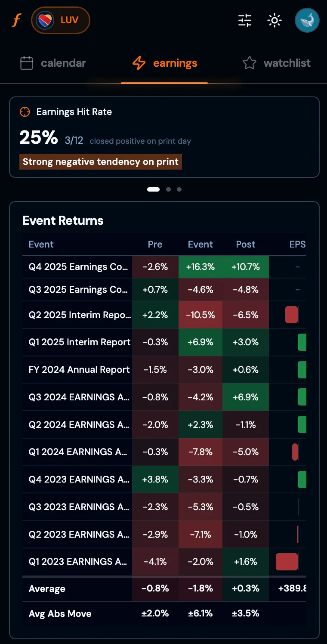Image resolution: width=327 pixels, height=644 pixels.
Task: Open the filter sliders icon
Action: click(244, 20)
